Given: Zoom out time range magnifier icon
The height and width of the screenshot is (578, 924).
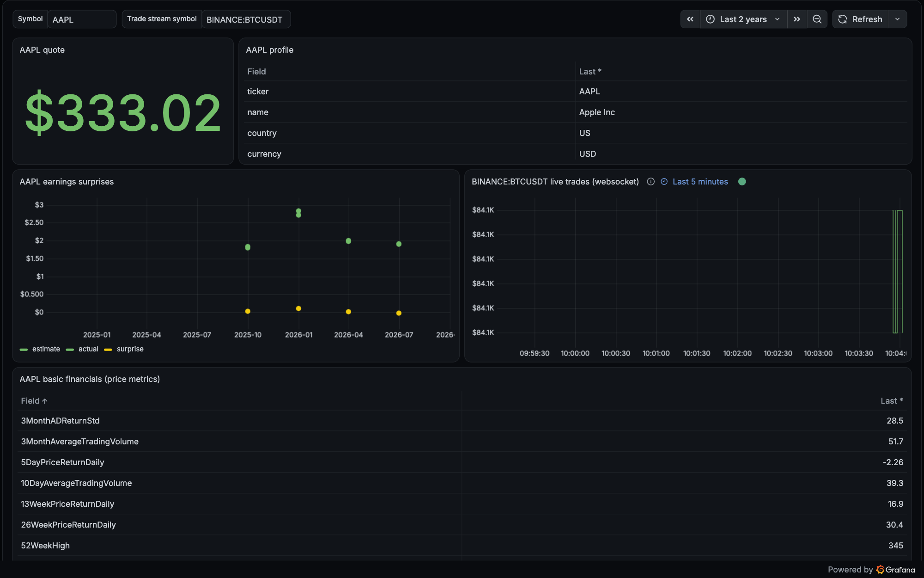Looking at the screenshot, I should [817, 19].
